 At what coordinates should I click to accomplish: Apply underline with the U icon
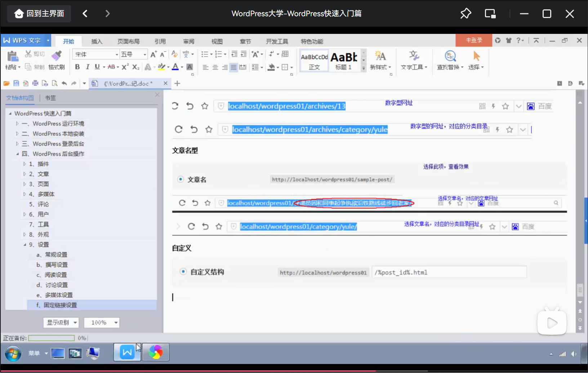(97, 67)
